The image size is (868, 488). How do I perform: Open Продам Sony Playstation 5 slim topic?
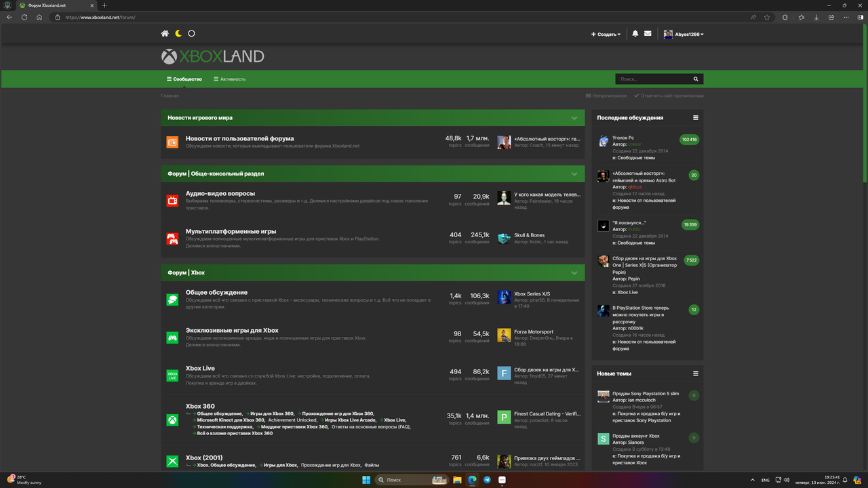(646, 394)
